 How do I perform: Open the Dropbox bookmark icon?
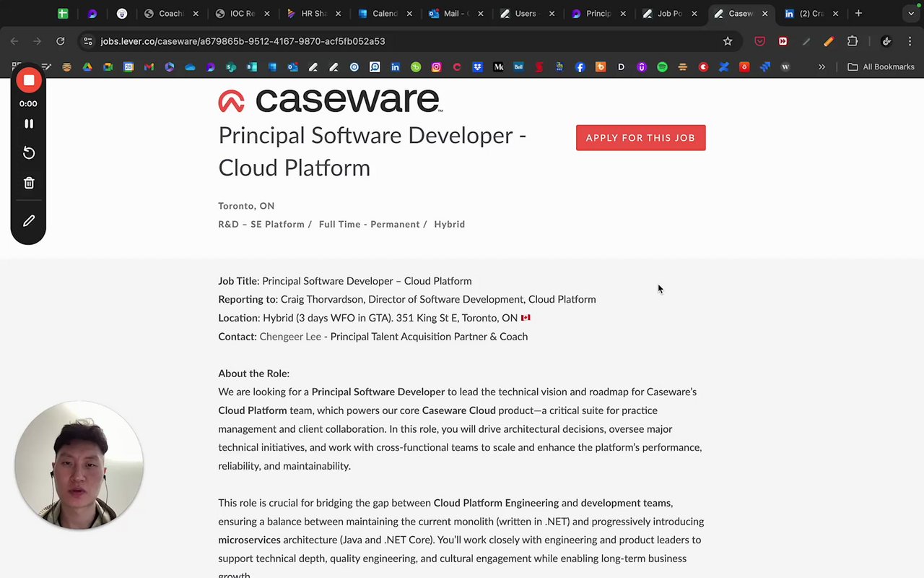click(x=477, y=66)
